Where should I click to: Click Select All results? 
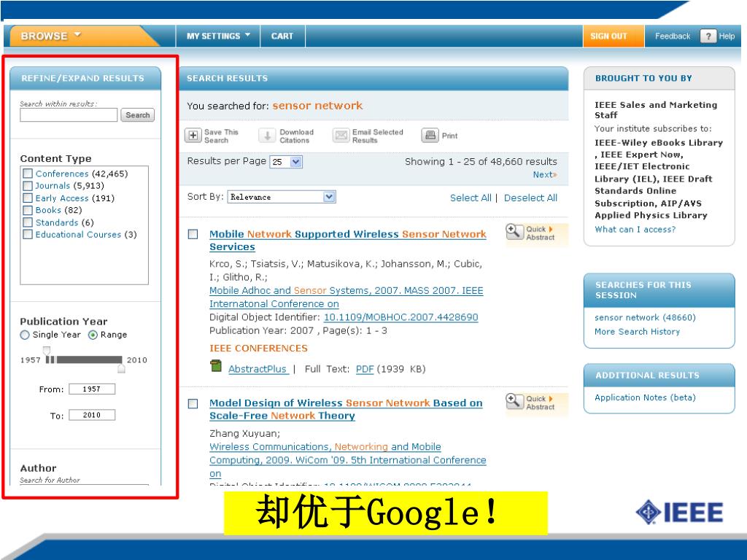[x=471, y=198]
